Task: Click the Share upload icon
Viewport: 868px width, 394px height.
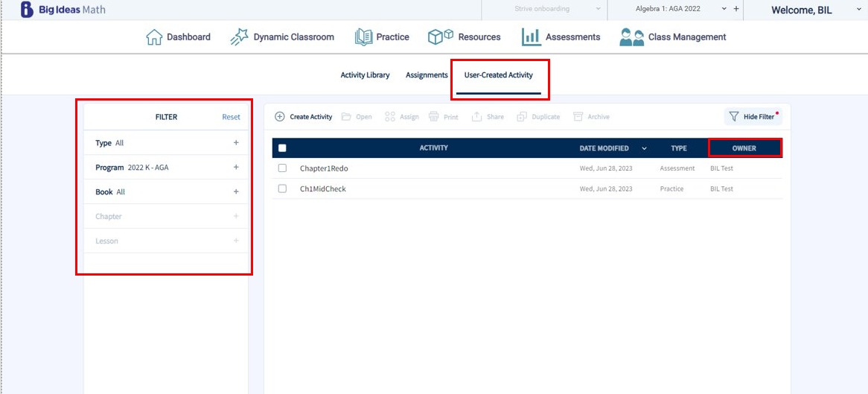Action: [x=476, y=117]
